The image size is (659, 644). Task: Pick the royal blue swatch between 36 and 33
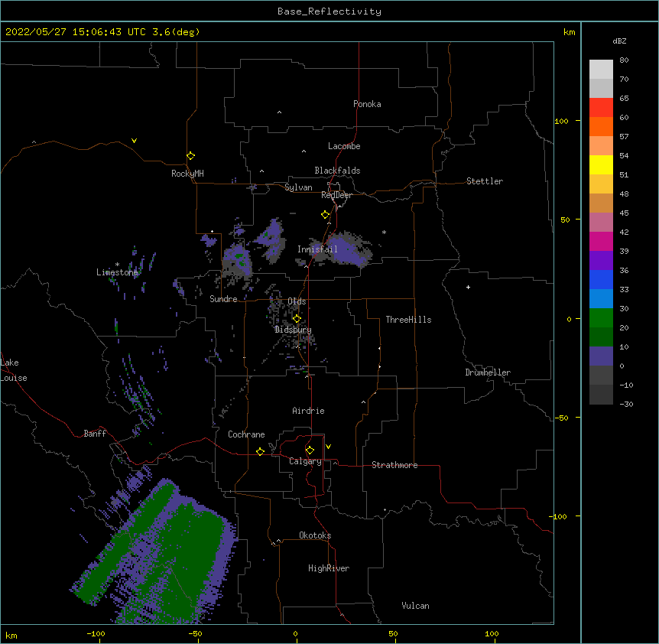pyautogui.click(x=601, y=279)
